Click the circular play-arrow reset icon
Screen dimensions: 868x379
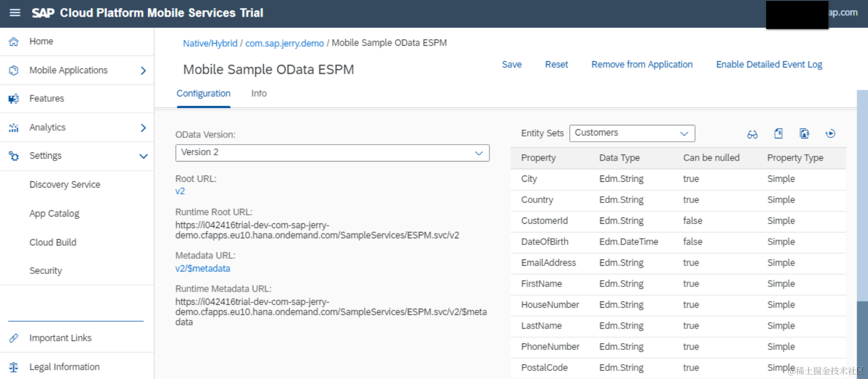[830, 134]
